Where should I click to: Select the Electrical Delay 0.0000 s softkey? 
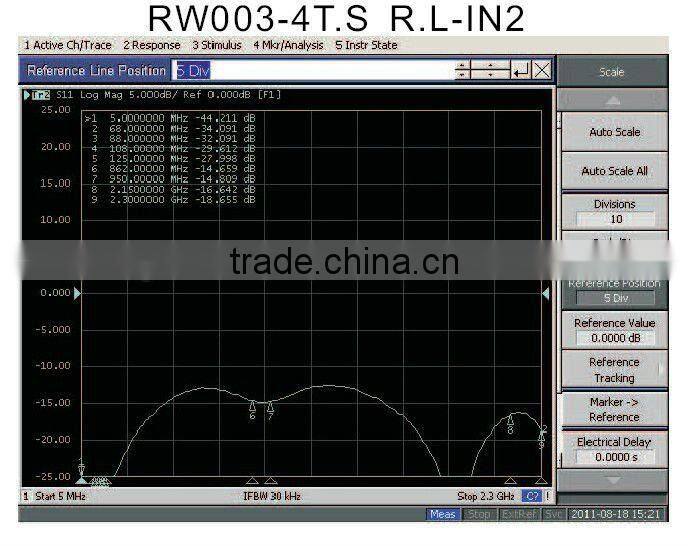[x=614, y=449]
